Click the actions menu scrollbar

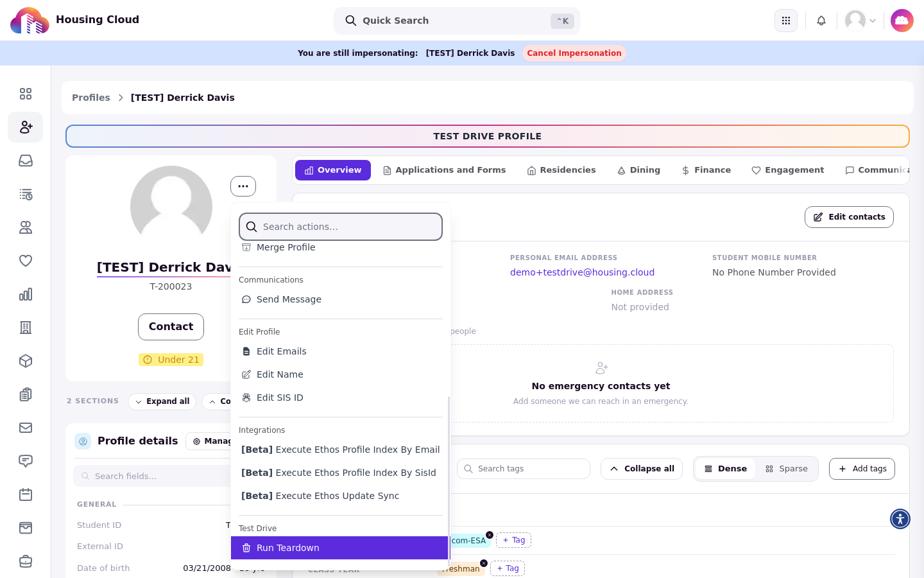[x=449, y=482]
